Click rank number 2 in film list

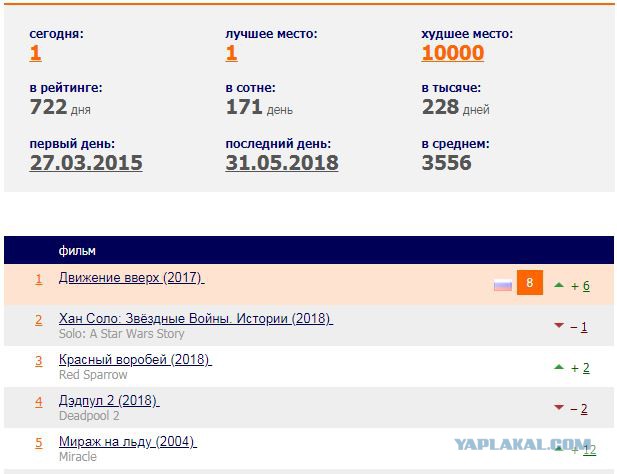tap(39, 320)
